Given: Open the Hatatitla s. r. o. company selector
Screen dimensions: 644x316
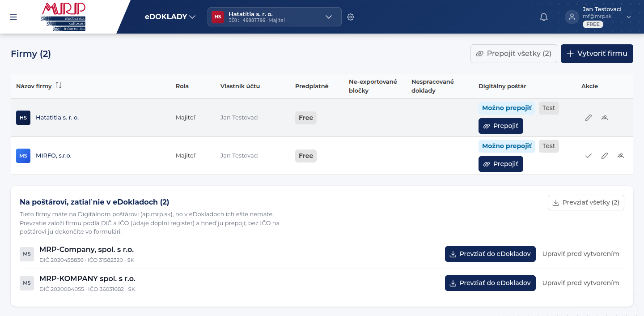Looking at the screenshot, I should tap(275, 17).
